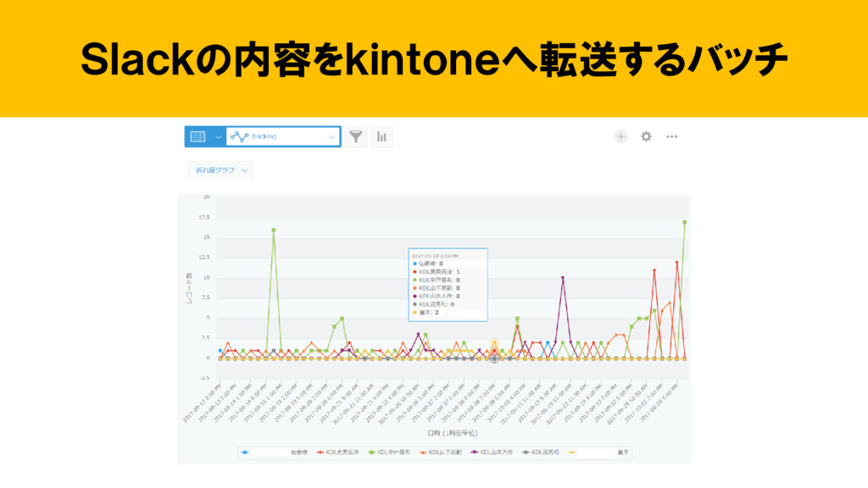Click the bar chart aggregate icon
This screenshot has height=488, width=868.
tap(381, 136)
